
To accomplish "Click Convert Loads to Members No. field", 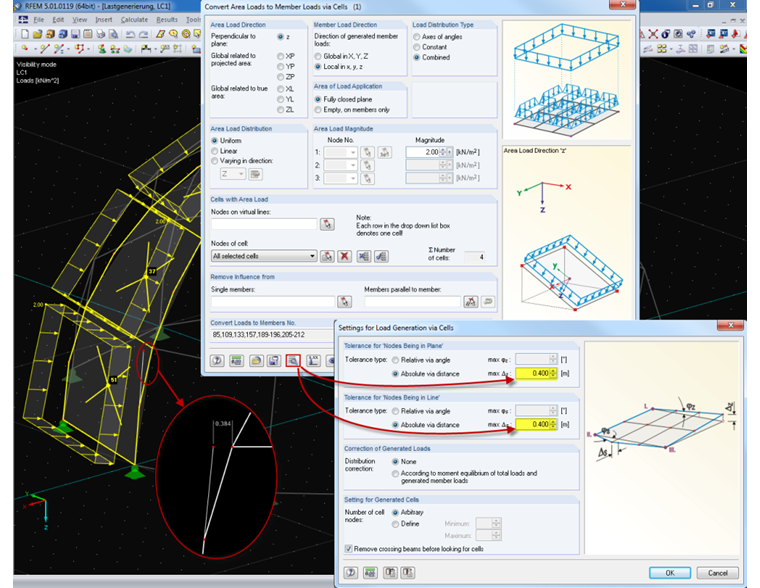I will tap(273, 334).
